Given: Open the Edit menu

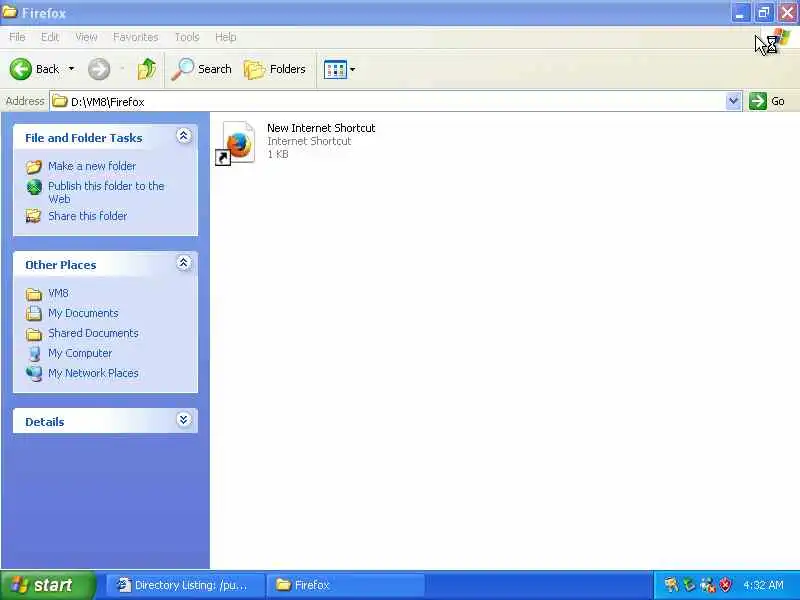Looking at the screenshot, I should (x=50, y=37).
